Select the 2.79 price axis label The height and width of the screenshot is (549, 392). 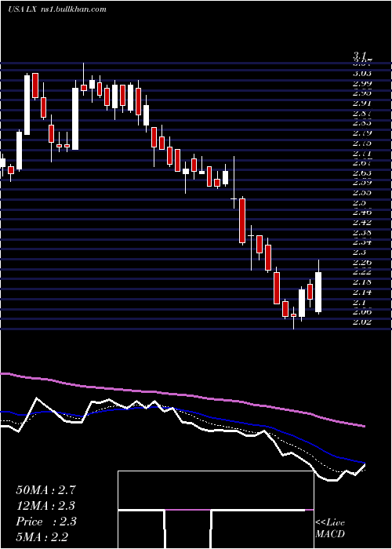pyautogui.click(x=362, y=133)
